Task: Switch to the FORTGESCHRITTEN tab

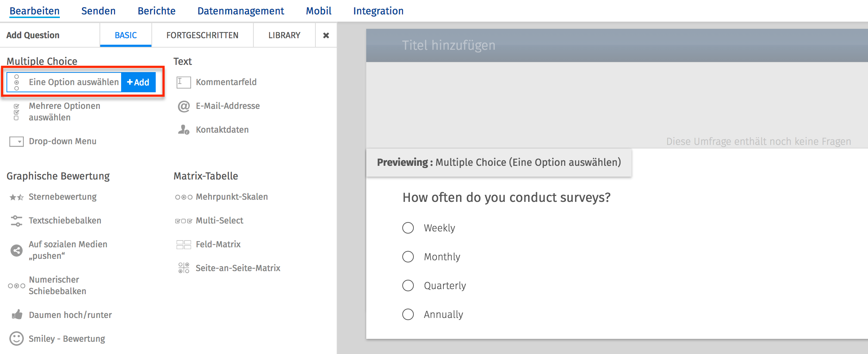Action: pos(202,35)
